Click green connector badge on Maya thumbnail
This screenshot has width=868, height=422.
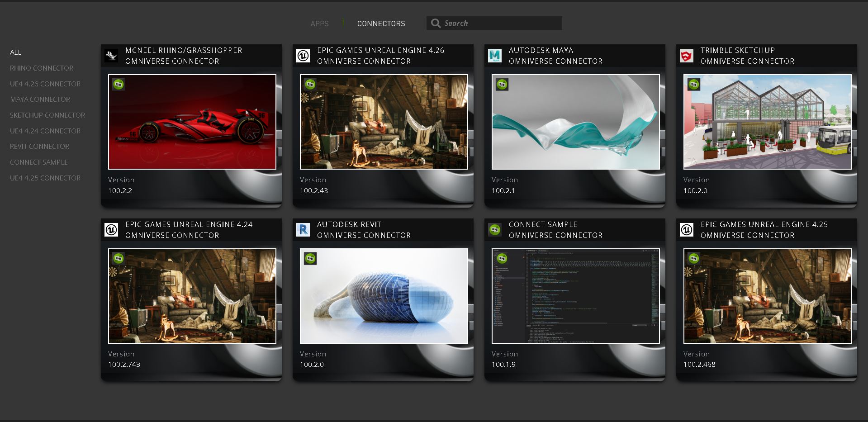tap(502, 84)
